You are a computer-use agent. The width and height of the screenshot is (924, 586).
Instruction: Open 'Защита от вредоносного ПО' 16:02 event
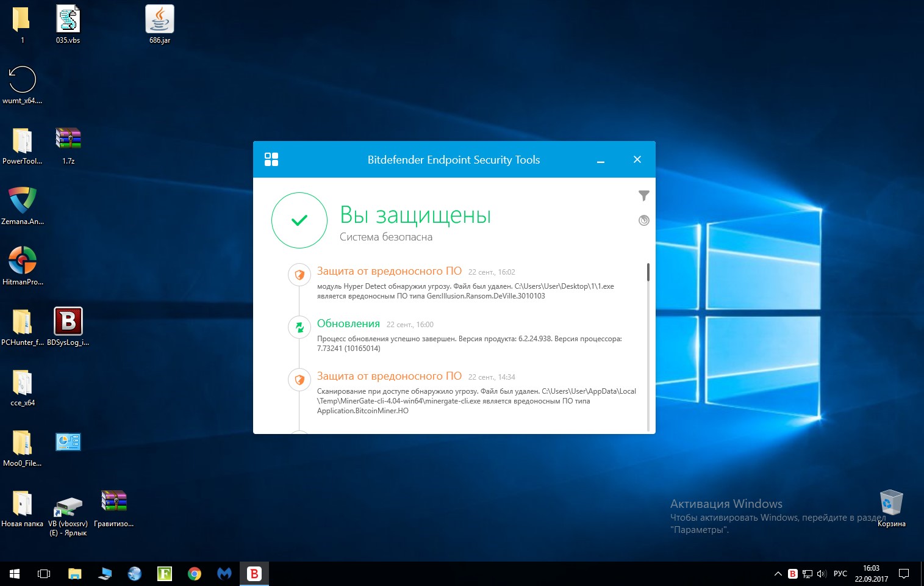coord(389,272)
